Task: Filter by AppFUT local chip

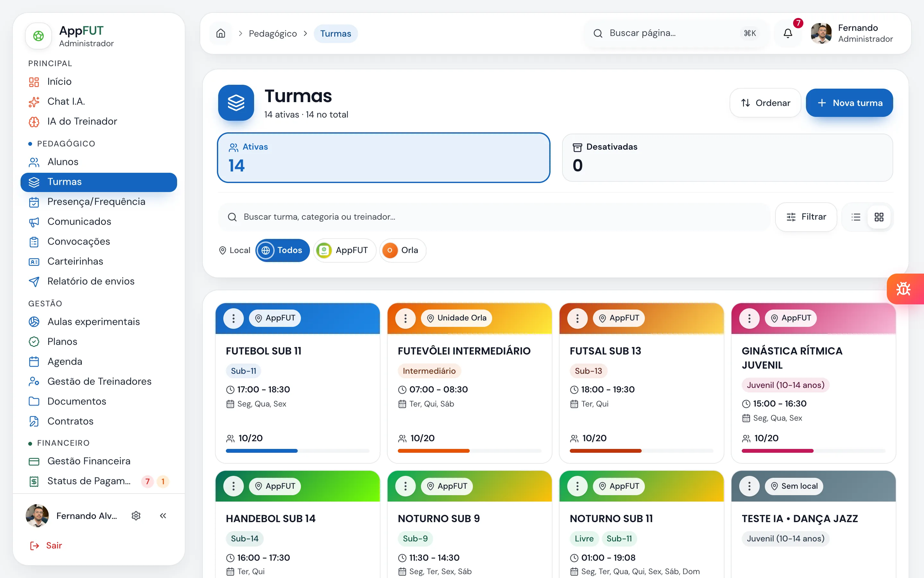Action: pyautogui.click(x=344, y=250)
